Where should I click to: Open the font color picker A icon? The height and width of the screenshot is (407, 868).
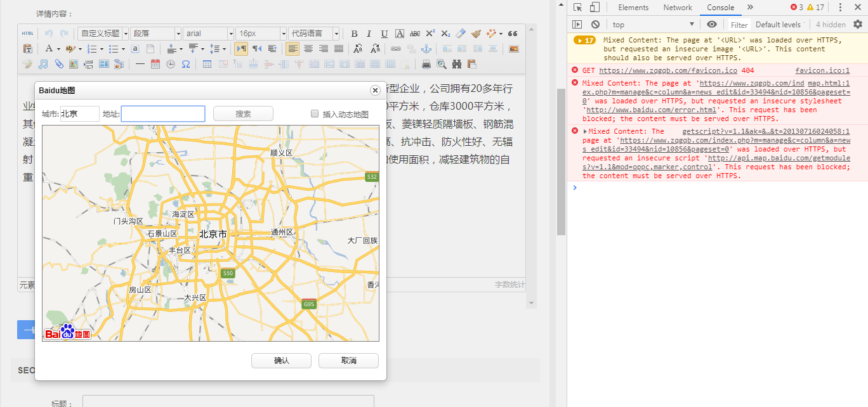pos(48,49)
